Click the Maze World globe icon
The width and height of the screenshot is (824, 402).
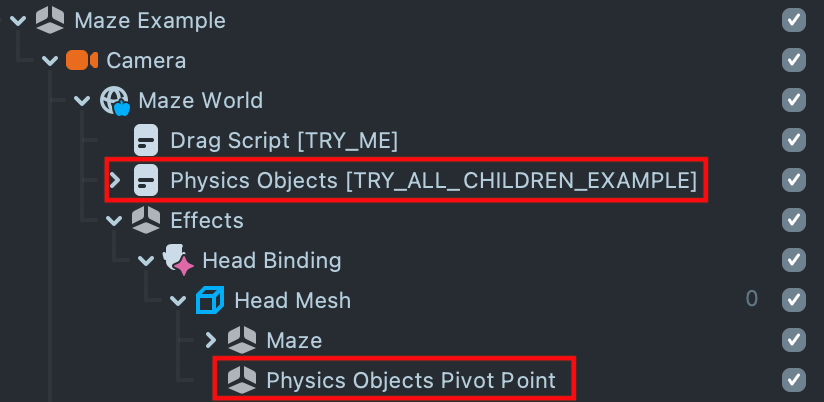(x=115, y=100)
